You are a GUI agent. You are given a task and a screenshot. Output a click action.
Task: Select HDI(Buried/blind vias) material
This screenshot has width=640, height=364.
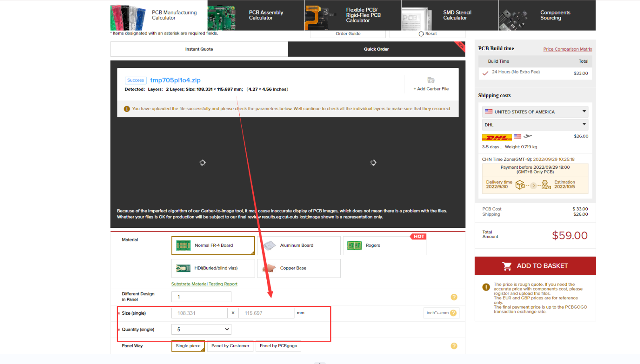click(213, 268)
